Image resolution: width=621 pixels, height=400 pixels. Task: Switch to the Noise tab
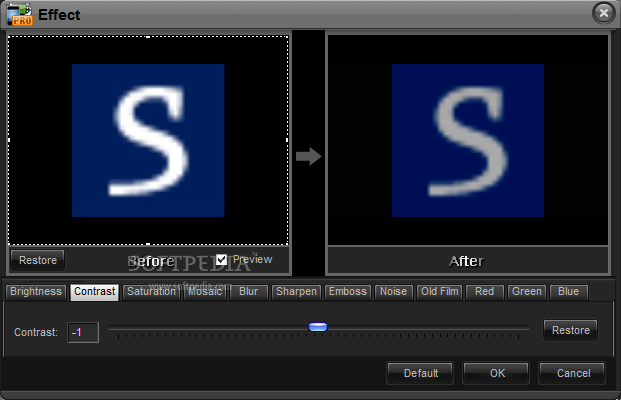point(394,292)
